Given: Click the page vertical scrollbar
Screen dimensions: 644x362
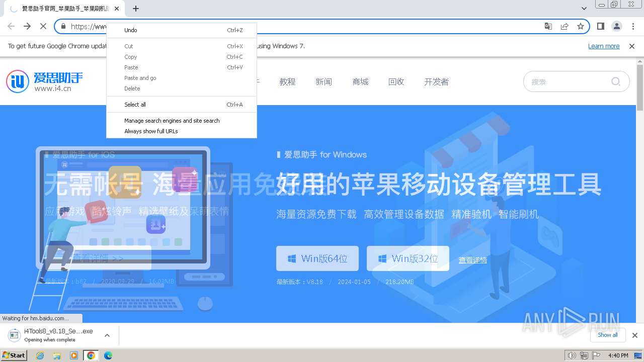Looking at the screenshot, I should click(x=640, y=88).
